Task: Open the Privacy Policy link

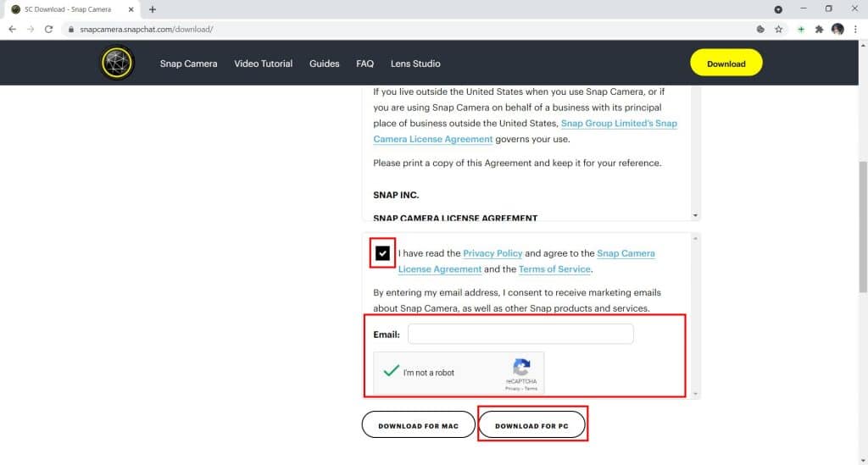Action: coord(492,253)
